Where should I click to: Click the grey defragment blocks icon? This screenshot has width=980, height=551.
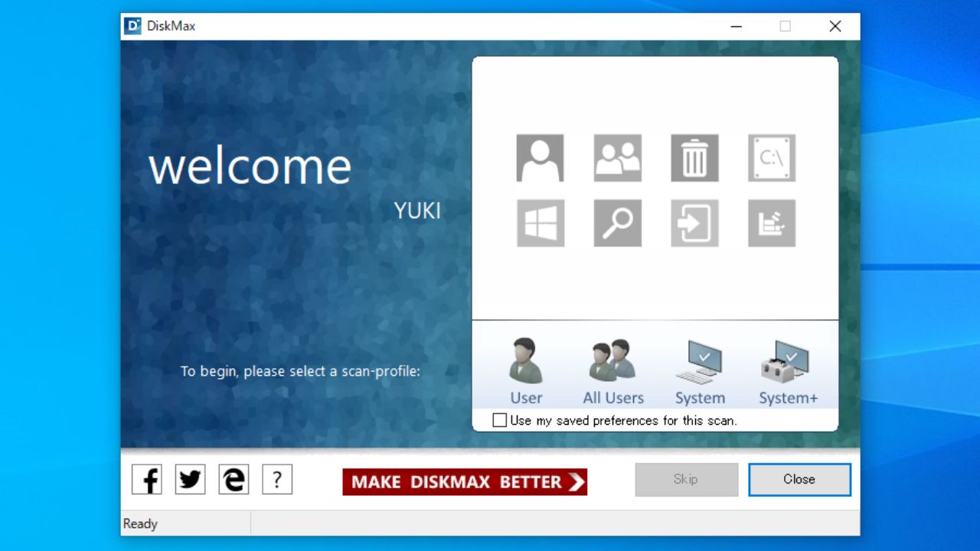click(772, 223)
